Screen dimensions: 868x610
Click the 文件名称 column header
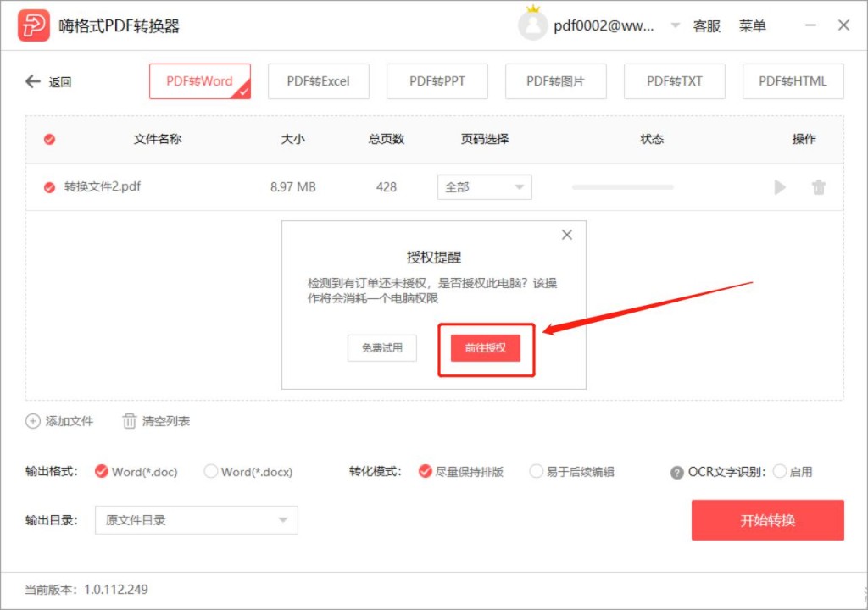click(x=158, y=139)
